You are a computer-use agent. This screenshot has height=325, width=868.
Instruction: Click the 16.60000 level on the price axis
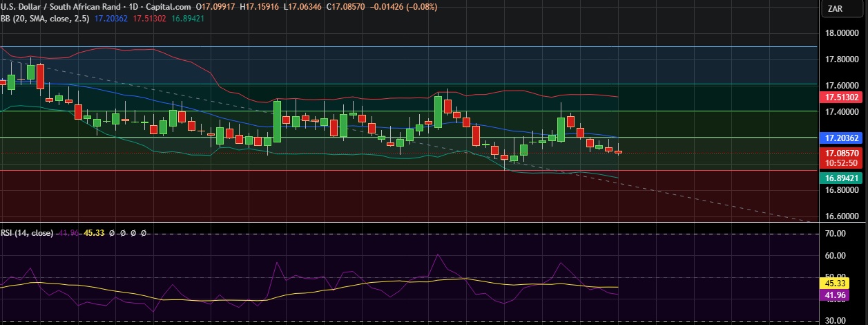[842, 216]
